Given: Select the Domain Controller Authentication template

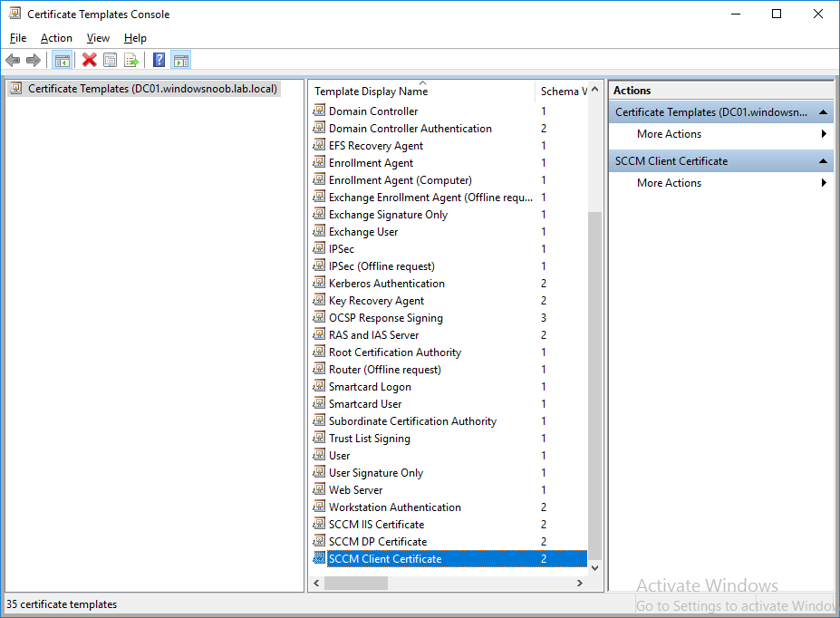Looking at the screenshot, I should [x=410, y=129].
